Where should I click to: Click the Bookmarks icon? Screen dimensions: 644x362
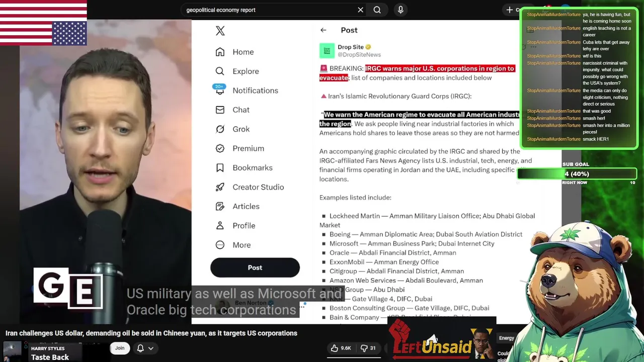point(220,167)
